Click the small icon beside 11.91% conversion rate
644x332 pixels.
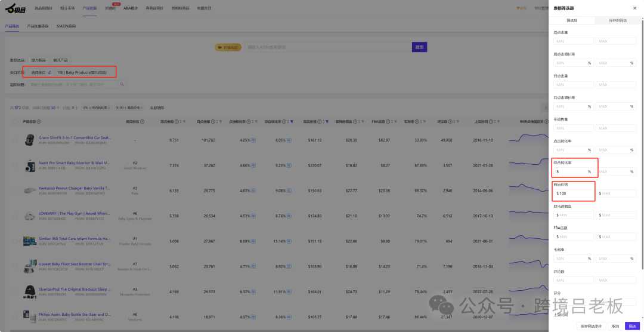tap(289, 291)
